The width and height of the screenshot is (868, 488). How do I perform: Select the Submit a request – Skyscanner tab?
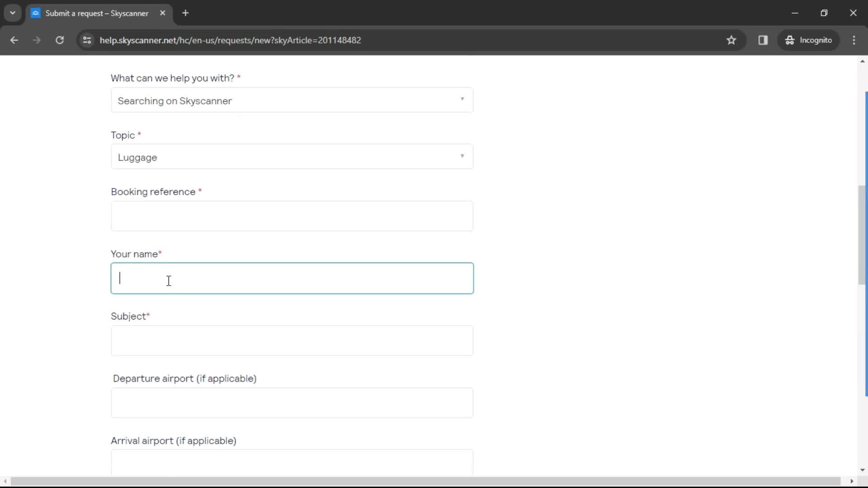tap(99, 13)
